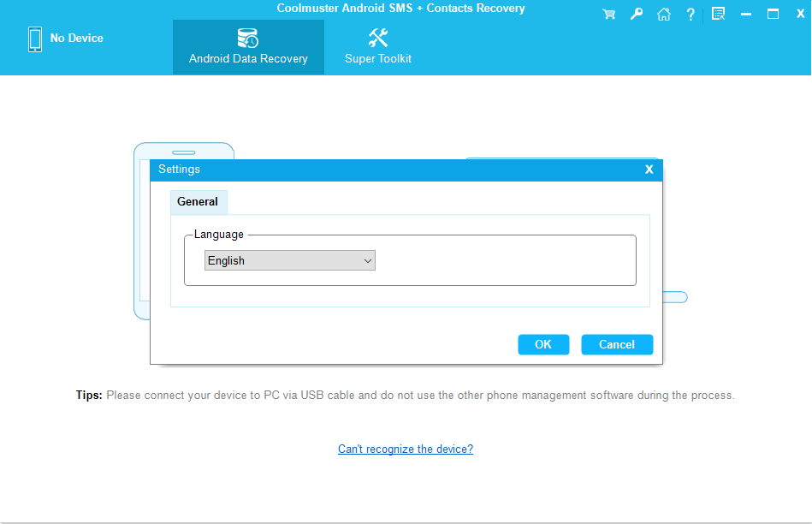Screen dimensions: 812x524
Task: Open help question mark icon
Action: coord(690,14)
